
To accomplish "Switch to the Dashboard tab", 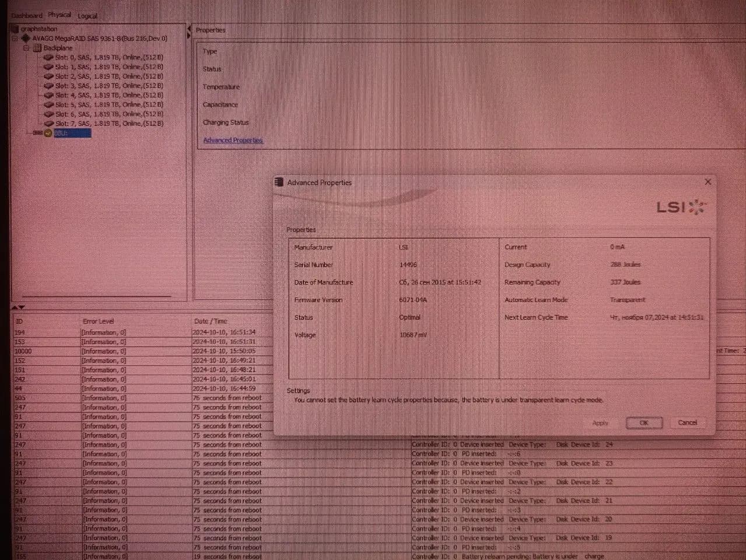I will click(x=27, y=16).
